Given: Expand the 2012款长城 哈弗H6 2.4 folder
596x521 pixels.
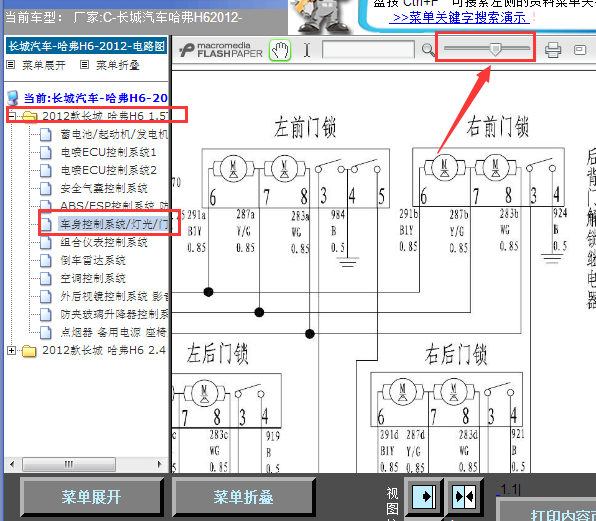Looking at the screenshot, I should point(11,350).
